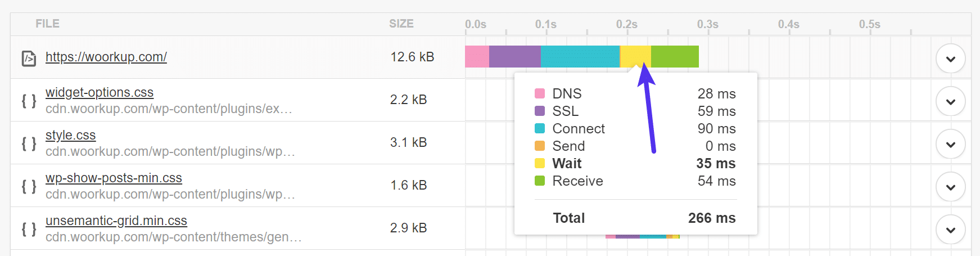The width and height of the screenshot is (980, 256).
Task: Click the green Receive segment of the bar
Action: coord(675,57)
